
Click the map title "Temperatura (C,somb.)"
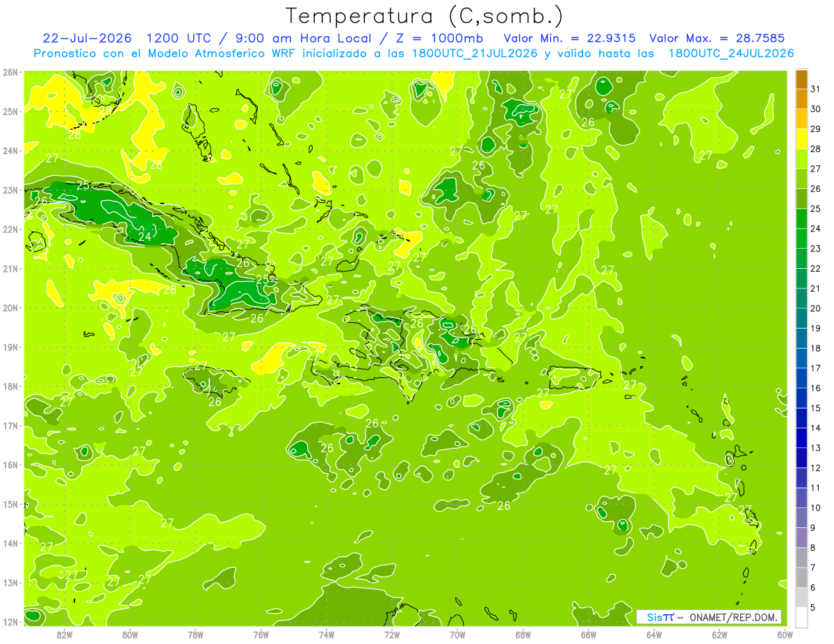tap(425, 16)
